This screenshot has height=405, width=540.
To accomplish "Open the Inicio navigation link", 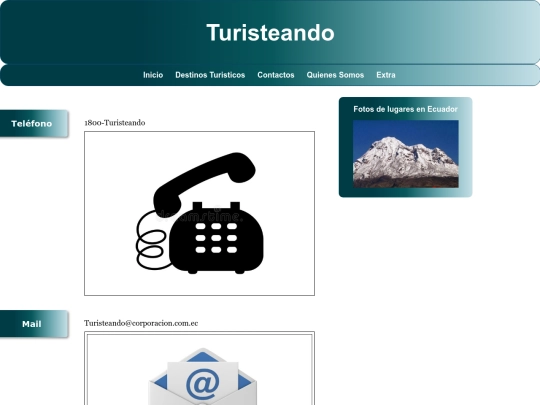I will click(153, 75).
